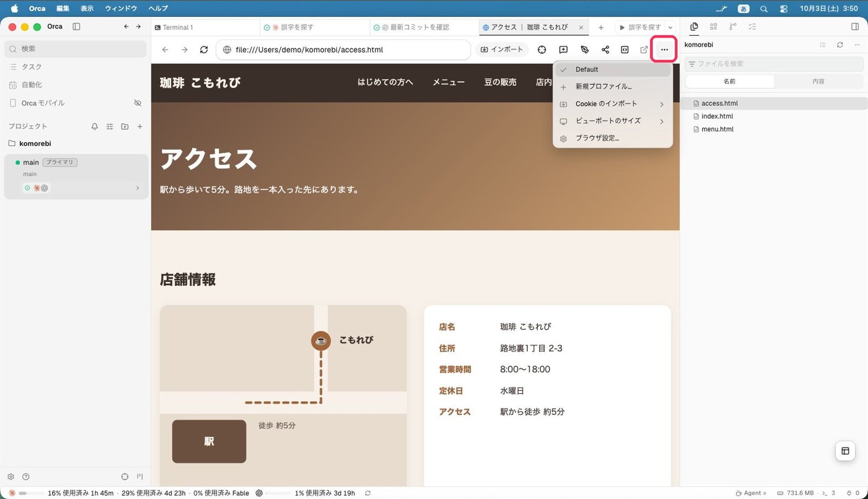This screenshot has width=868, height=499.
Task: Click the element picker crosshair icon
Action: pos(541,49)
